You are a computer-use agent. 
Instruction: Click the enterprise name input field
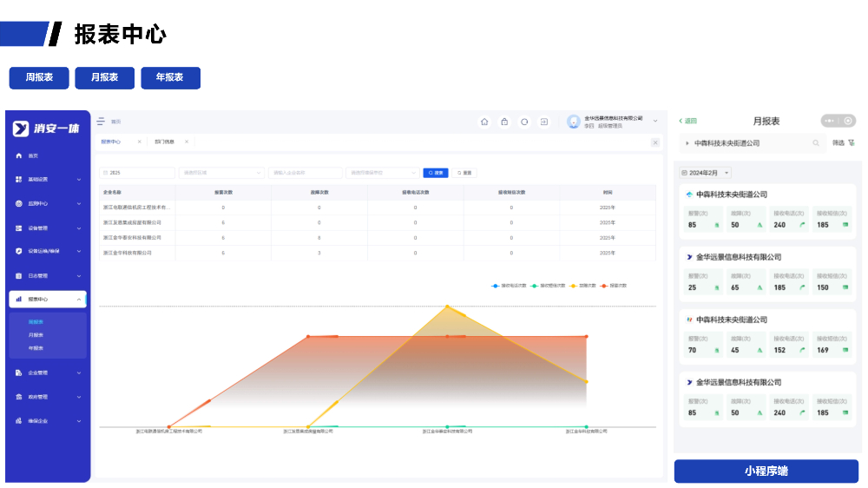pyautogui.click(x=305, y=173)
